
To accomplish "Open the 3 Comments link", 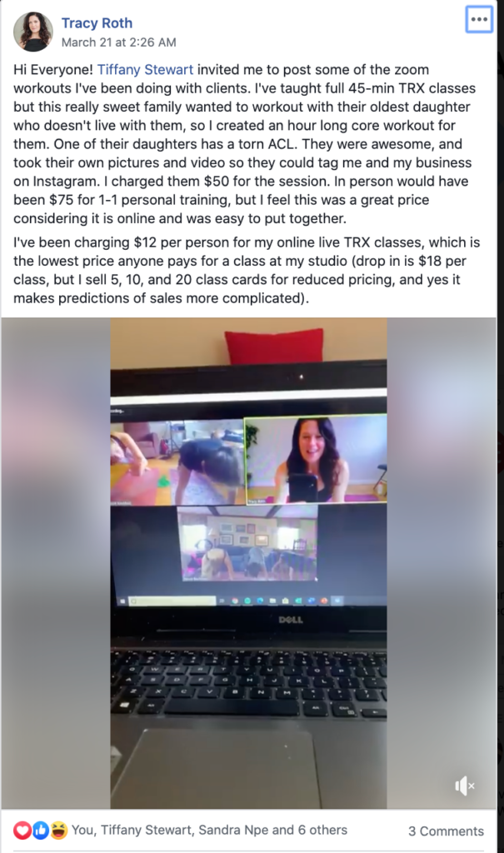I will [446, 831].
